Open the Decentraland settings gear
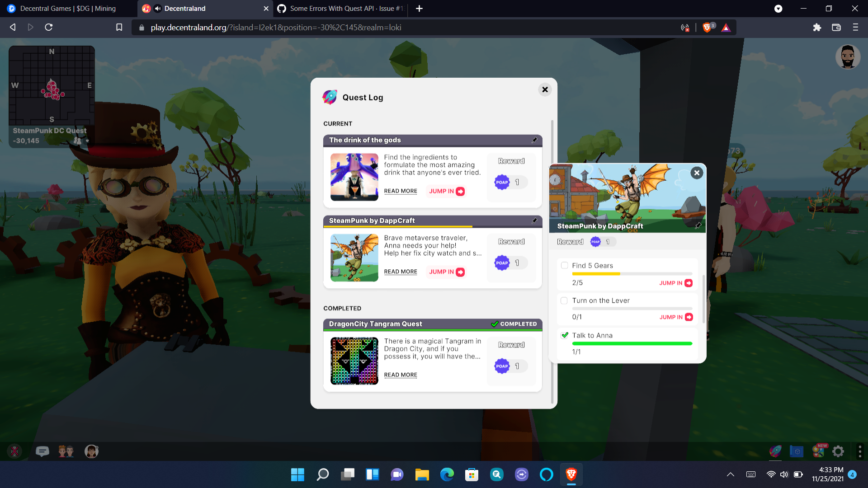 838,451
